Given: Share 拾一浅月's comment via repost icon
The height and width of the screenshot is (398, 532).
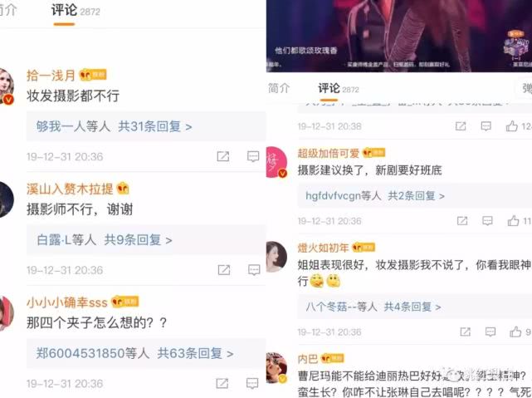Looking at the screenshot, I should pos(223,156).
